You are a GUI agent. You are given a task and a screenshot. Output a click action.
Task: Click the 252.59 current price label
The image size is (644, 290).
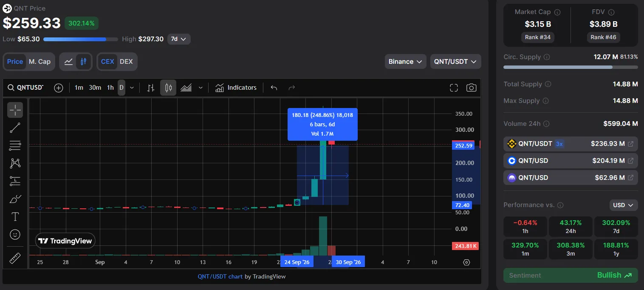463,146
